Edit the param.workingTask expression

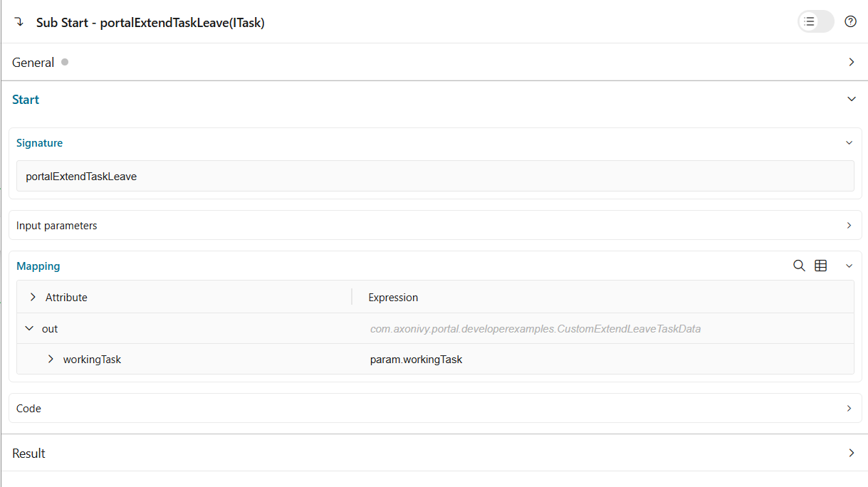tap(416, 359)
